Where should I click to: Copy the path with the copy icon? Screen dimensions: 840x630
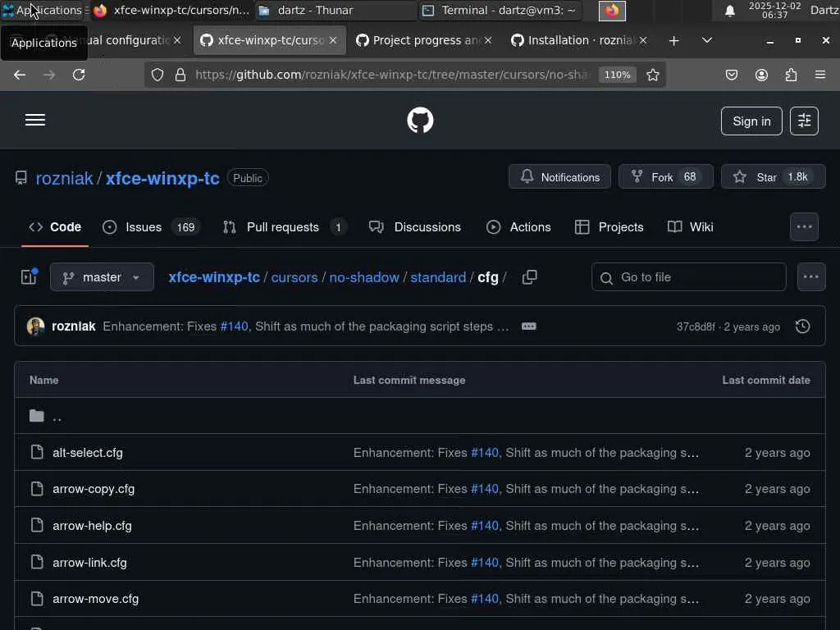[x=529, y=277]
